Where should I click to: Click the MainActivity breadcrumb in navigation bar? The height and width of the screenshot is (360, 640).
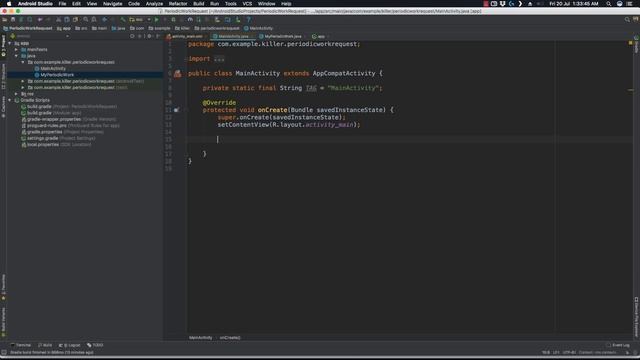258,29
